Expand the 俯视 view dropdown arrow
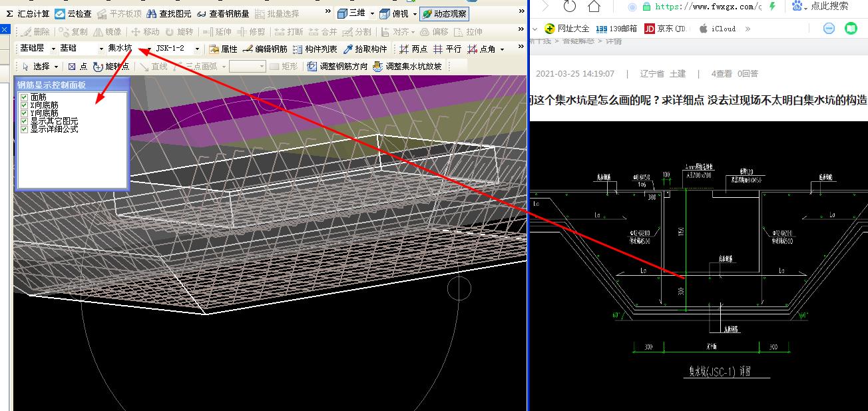868x411 pixels. pos(415,13)
